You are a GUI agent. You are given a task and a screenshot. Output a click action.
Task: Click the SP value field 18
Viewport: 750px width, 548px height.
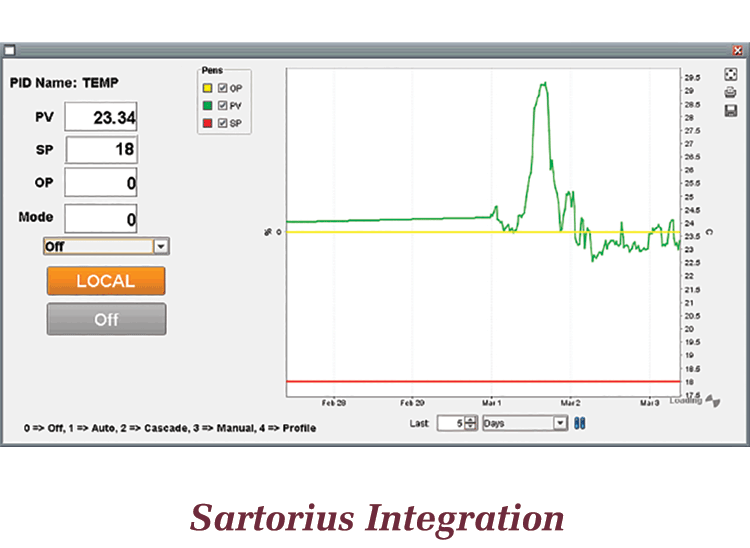101,149
